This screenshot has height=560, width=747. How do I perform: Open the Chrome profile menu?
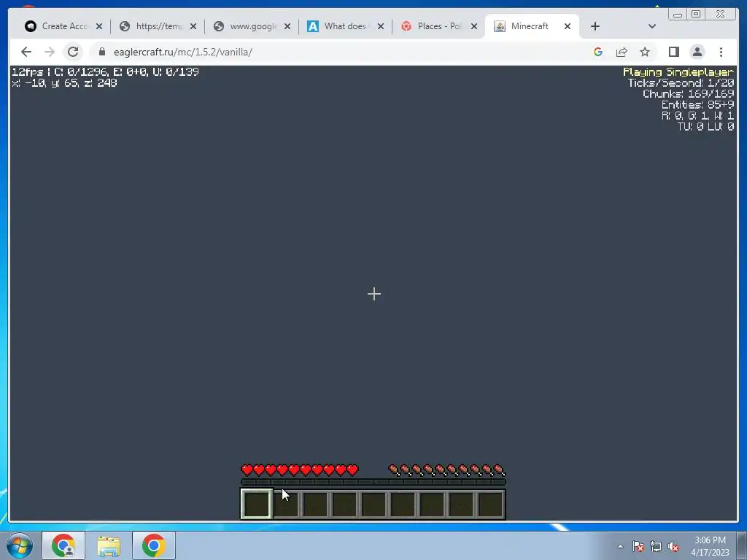[697, 52]
